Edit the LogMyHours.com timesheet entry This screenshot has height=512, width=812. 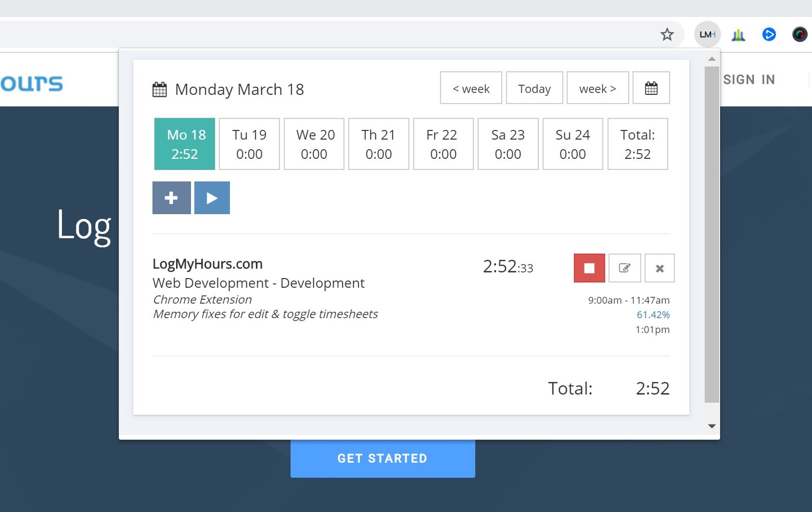click(x=624, y=268)
